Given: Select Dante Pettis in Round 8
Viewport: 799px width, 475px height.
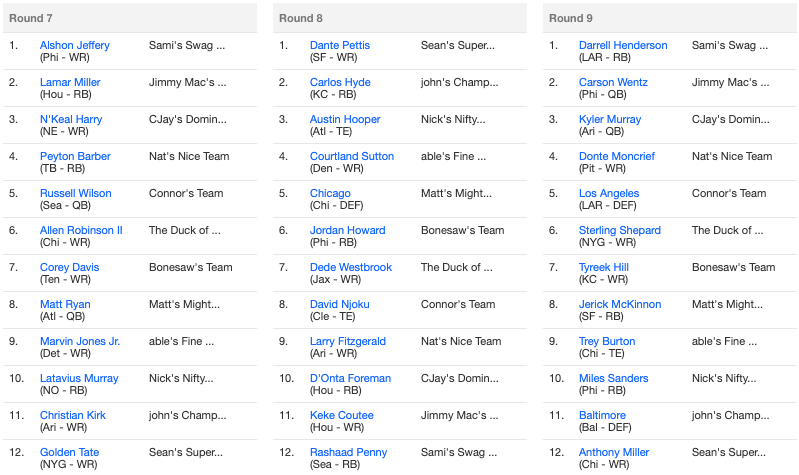Looking at the screenshot, I should [339, 45].
